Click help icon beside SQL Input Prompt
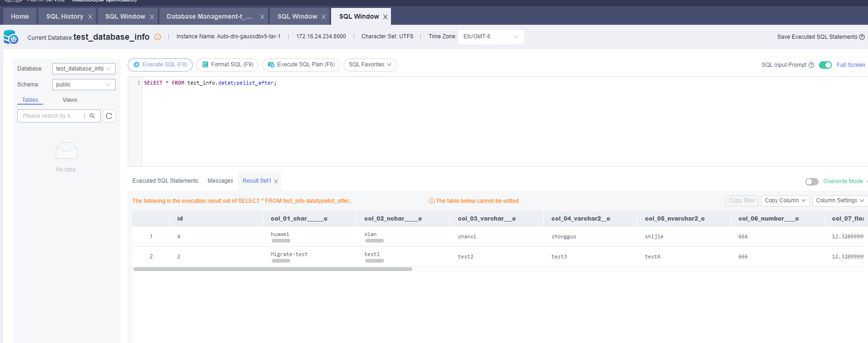868x343 pixels. pyautogui.click(x=811, y=65)
